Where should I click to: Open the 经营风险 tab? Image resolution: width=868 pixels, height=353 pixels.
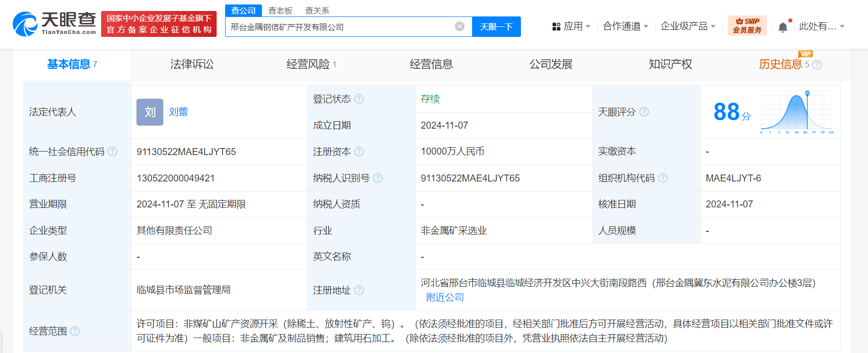click(x=311, y=64)
